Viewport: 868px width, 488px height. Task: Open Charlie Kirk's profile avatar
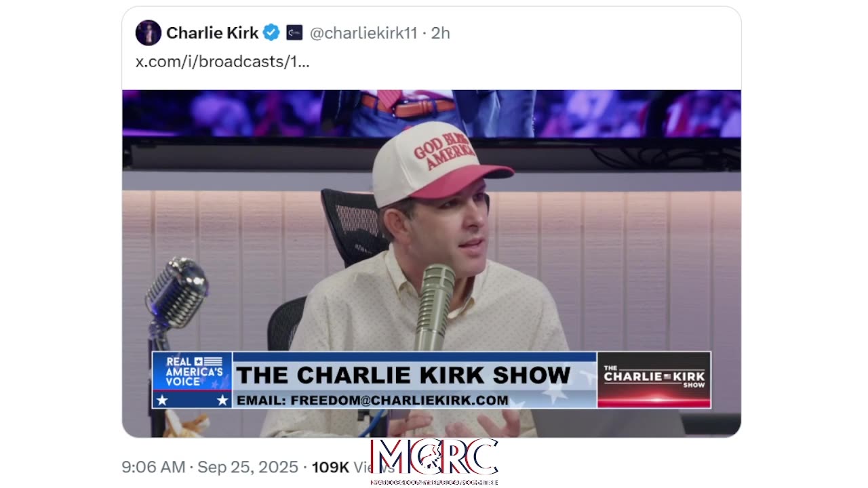(x=149, y=33)
